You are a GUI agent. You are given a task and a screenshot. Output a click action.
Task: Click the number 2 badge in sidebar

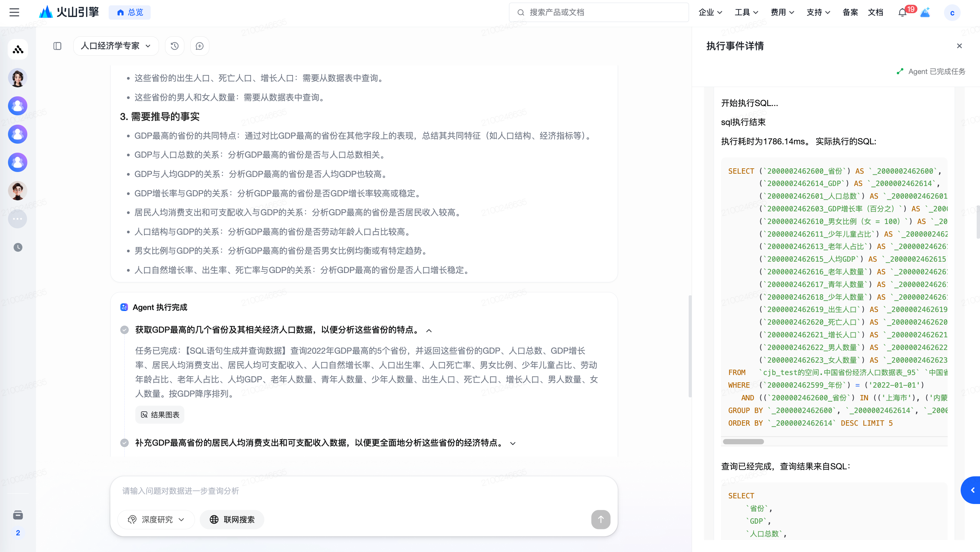tap(18, 533)
